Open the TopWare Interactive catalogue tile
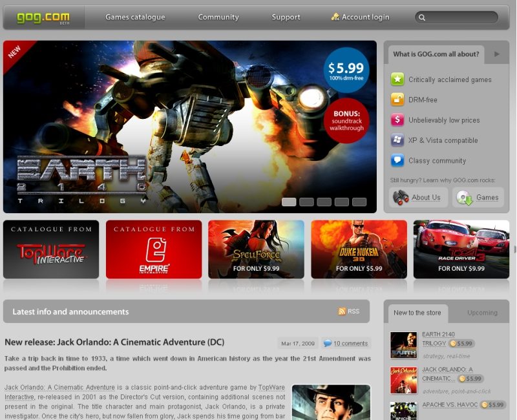This screenshot has width=517, height=420. click(x=51, y=249)
